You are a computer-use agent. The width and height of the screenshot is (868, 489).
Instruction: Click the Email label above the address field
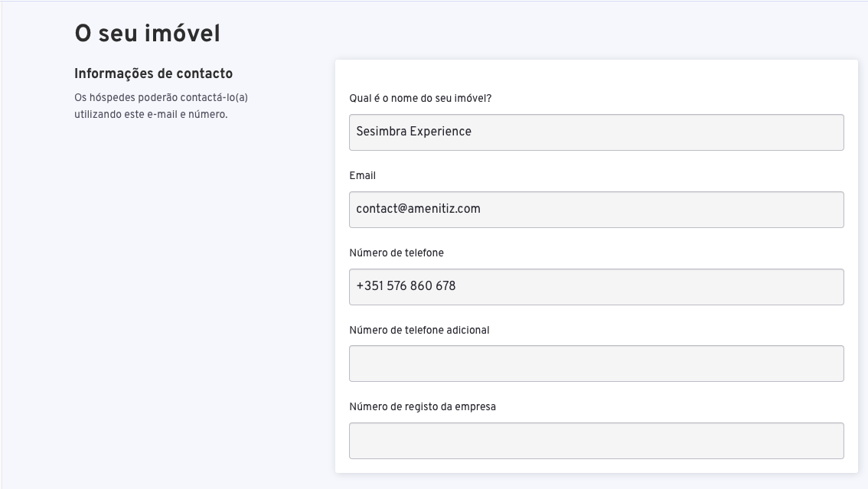click(363, 175)
